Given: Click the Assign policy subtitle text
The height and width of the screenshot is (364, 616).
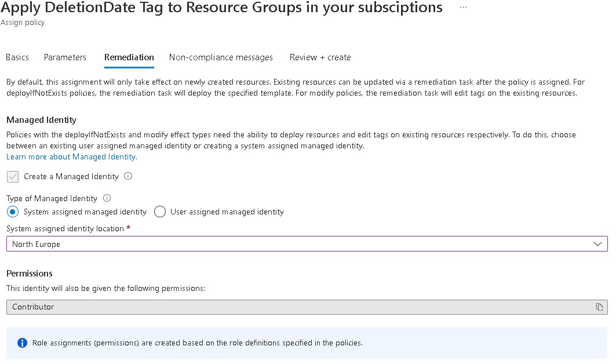Looking at the screenshot, I should tap(23, 23).
